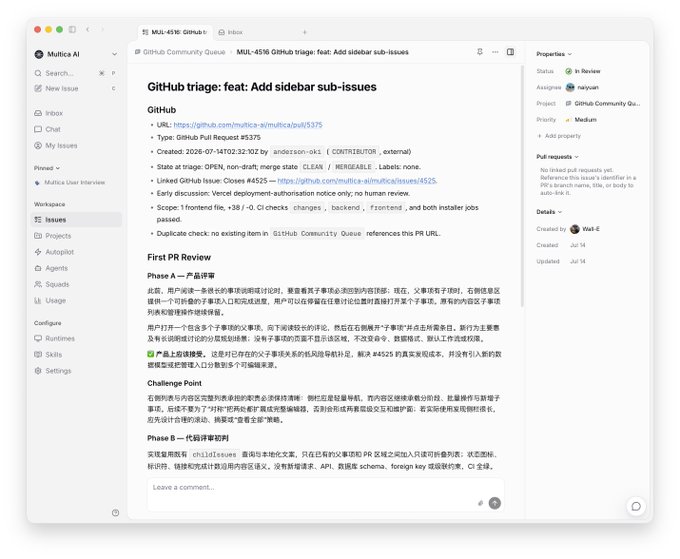Attach a file to the comment
This screenshot has width=680, height=559.
click(481, 503)
